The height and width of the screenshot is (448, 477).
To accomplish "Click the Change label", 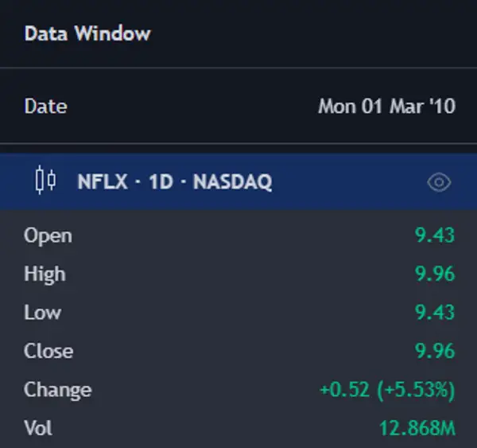I will [57, 390].
